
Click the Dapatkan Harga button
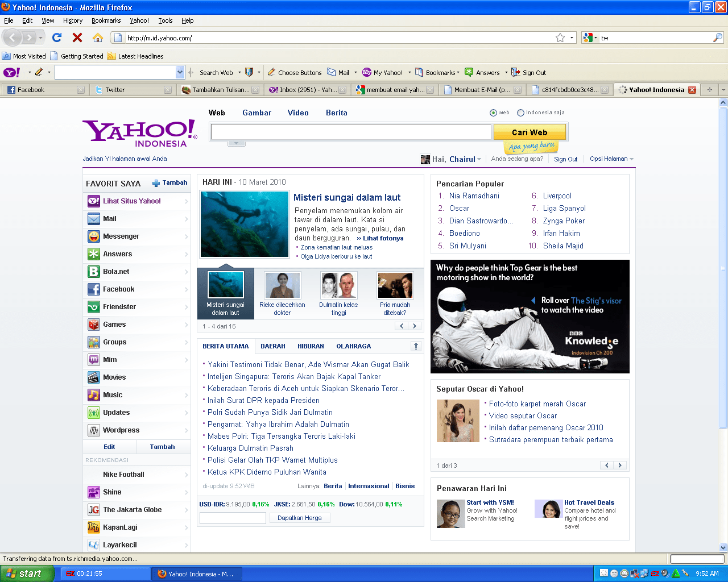(300, 518)
